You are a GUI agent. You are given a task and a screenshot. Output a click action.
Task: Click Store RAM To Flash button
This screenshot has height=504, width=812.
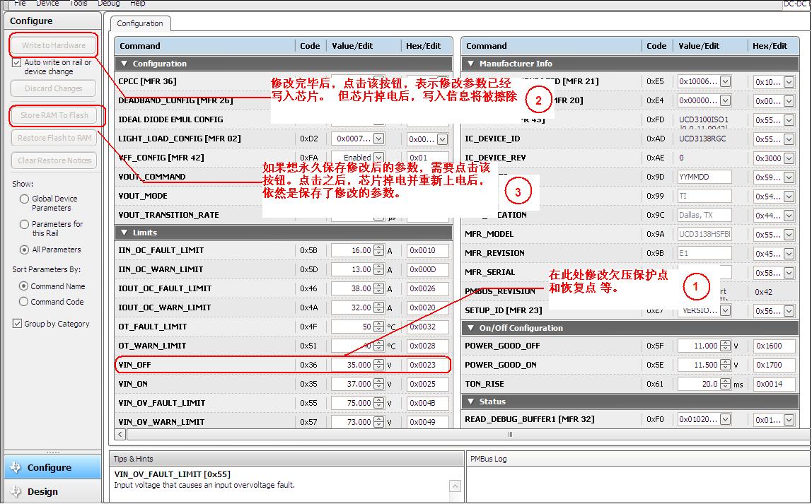pos(54,115)
